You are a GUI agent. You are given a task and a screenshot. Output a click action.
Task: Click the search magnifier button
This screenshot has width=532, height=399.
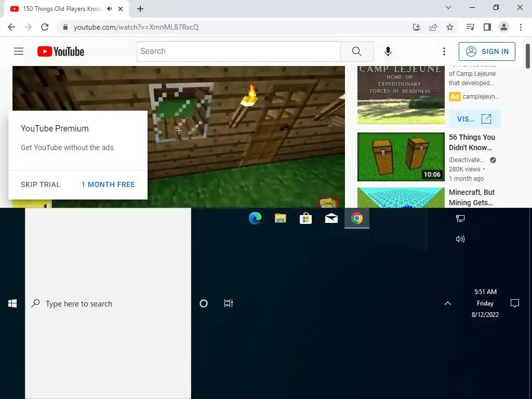point(356,51)
